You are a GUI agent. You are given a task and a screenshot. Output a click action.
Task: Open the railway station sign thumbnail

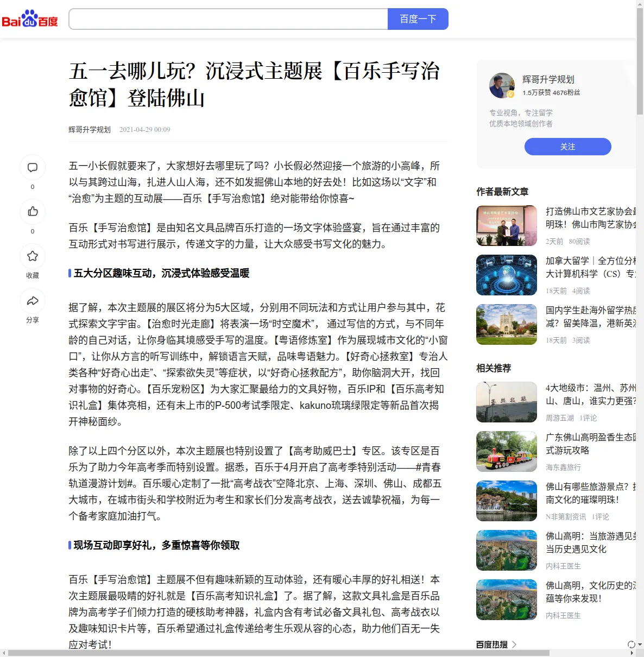tap(507, 402)
